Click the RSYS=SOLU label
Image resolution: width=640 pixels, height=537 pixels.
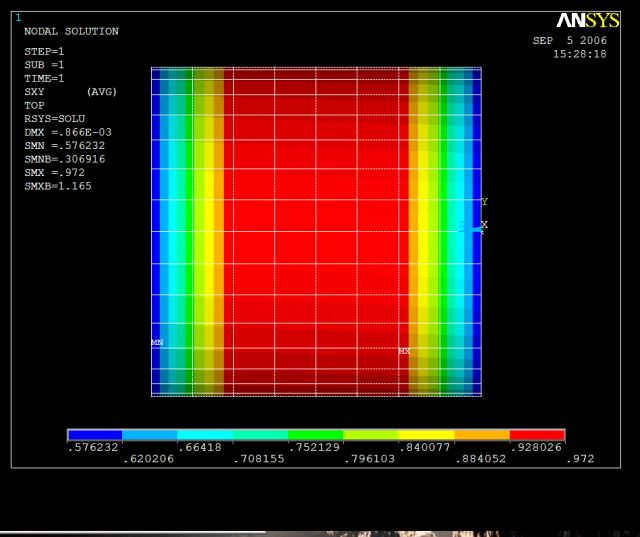pyautogui.click(x=55, y=119)
